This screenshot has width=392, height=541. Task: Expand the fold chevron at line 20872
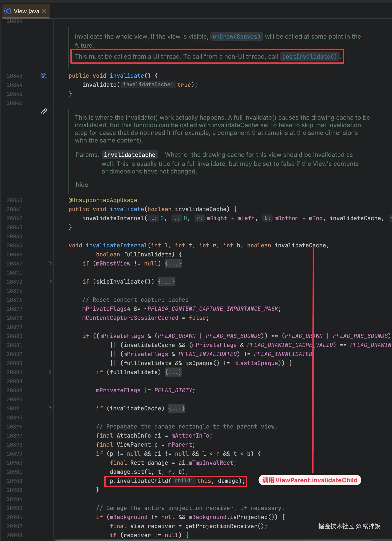[50, 281]
